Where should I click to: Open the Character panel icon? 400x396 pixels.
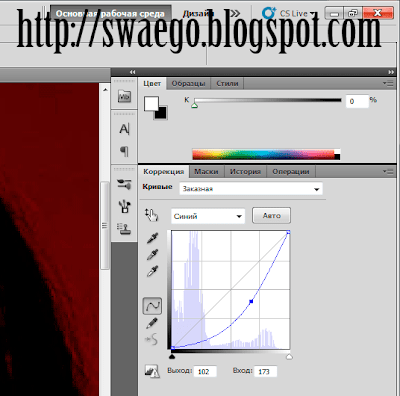coord(124,129)
